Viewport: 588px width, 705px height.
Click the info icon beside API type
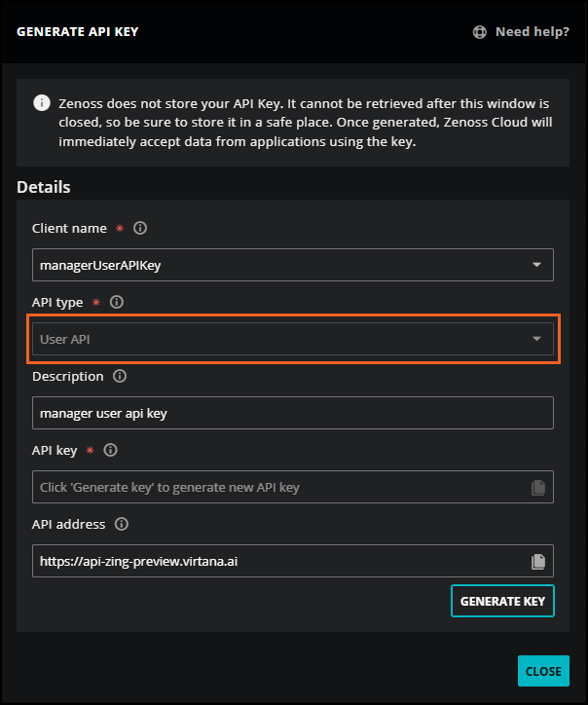click(x=117, y=303)
